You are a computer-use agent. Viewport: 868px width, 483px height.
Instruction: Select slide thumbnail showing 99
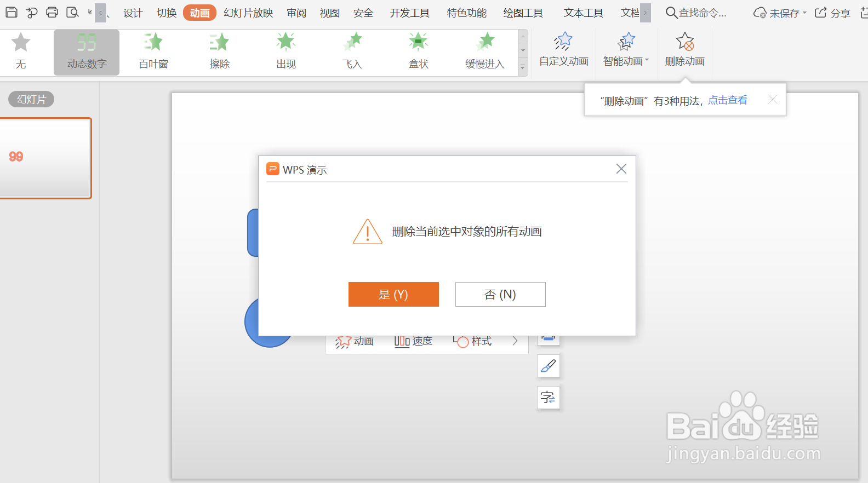pos(45,158)
